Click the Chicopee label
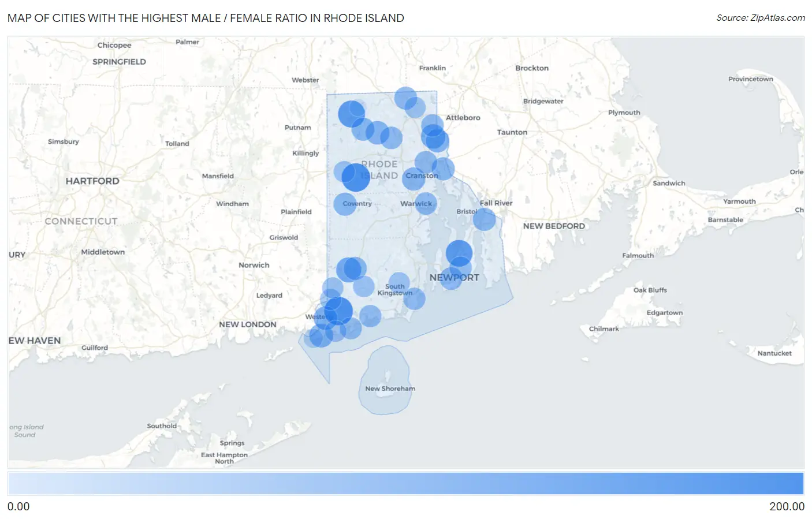The height and width of the screenshot is (519, 812). pyautogui.click(x=114, y=45)
